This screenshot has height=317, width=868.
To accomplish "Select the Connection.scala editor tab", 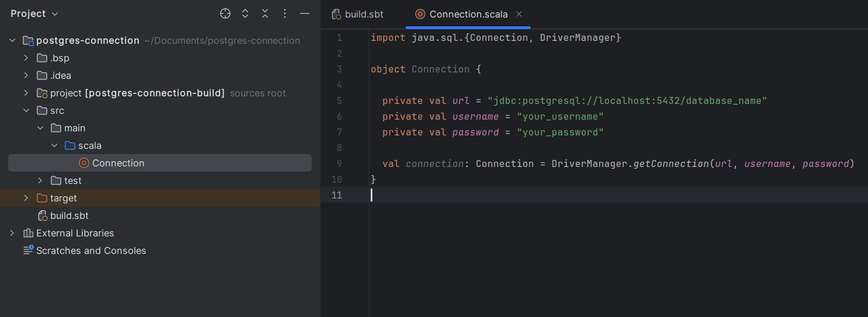I will pyautogui.click(x=468, y=14).
